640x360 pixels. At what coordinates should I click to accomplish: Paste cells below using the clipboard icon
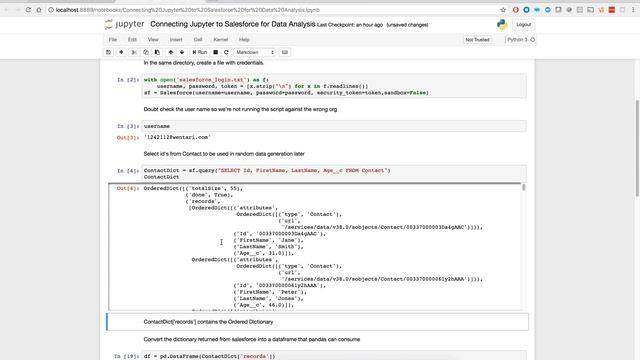158,52
